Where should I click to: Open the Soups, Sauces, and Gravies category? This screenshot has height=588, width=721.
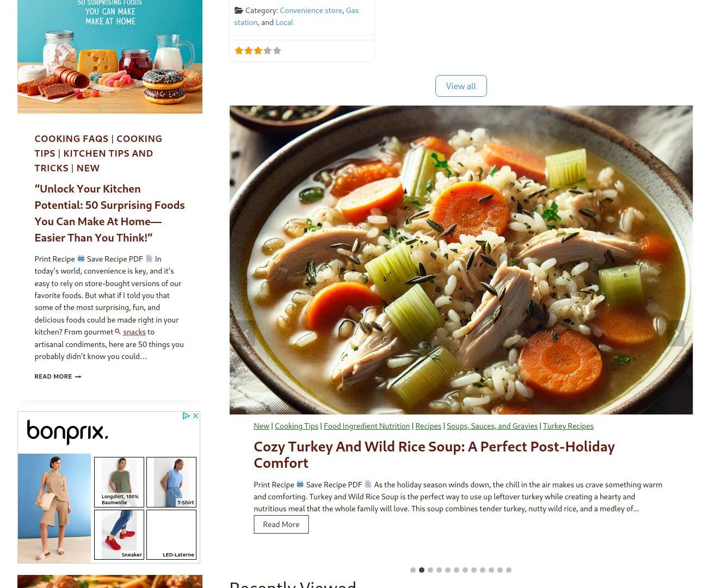tap(492, 425)
